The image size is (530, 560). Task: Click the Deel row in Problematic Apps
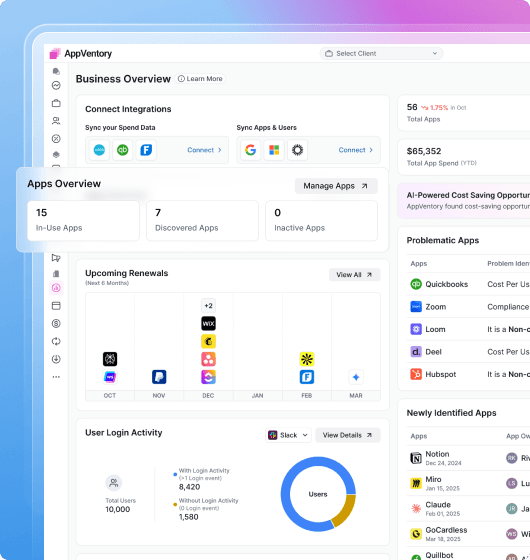click(x=468, y=352)
